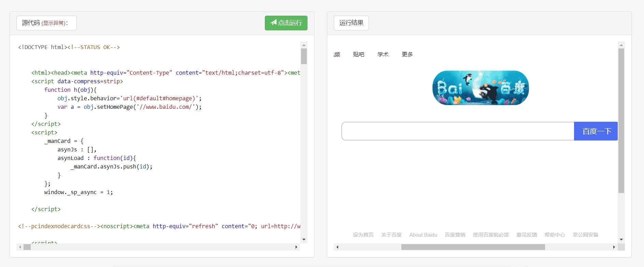This screenshot has width=644, height=267.
Task: Click the 百度一下 search button
Action: [x=596, y=131]
